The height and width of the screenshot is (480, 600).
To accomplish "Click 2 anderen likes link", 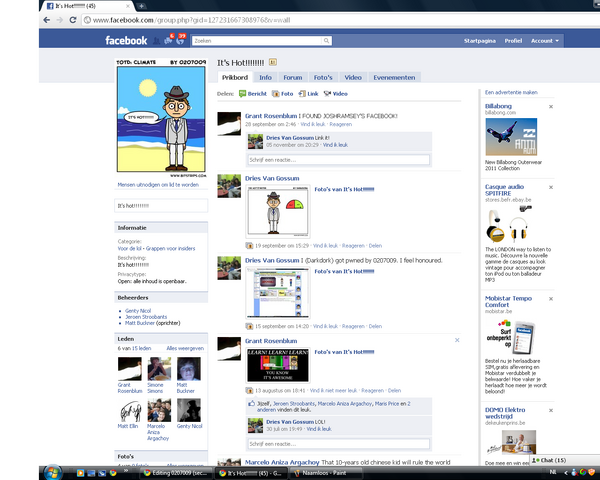I will tap(334, 407).
